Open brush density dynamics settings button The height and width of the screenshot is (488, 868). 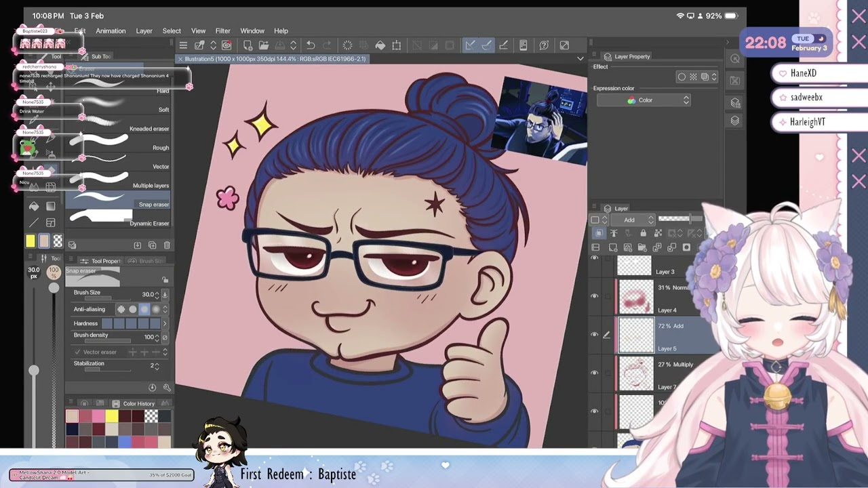pyautogui.click(x=165, y=338)
